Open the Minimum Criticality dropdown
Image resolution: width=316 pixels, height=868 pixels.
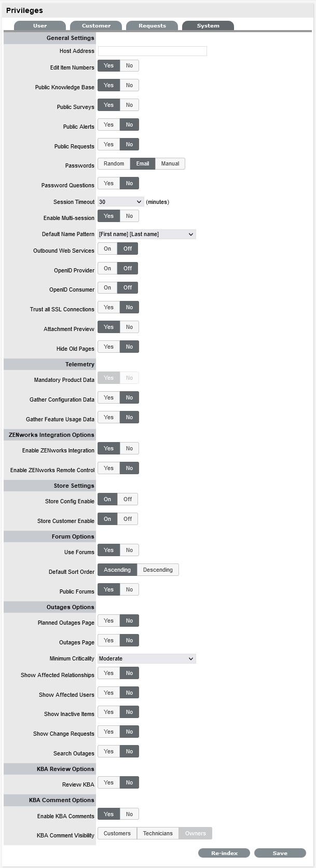pos(146,659)
